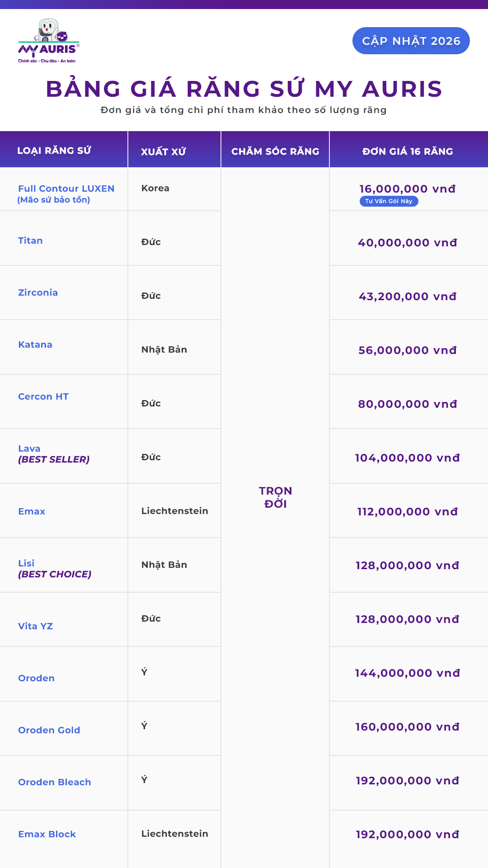Open the Titan porcelain link
This screenshot has width=488, height=868.
pos(30,241)
